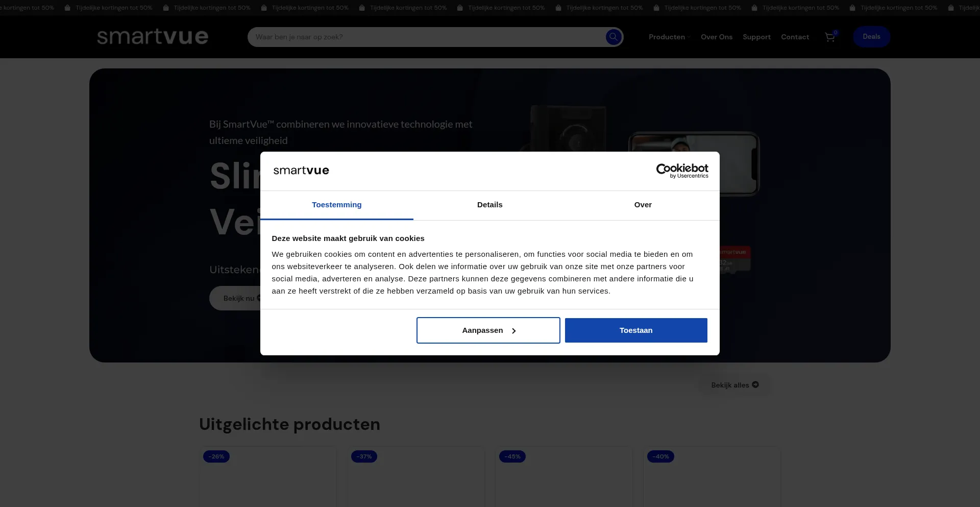
Task: Expand the Producten dropdown menu
Action: [x=669, y=37]
